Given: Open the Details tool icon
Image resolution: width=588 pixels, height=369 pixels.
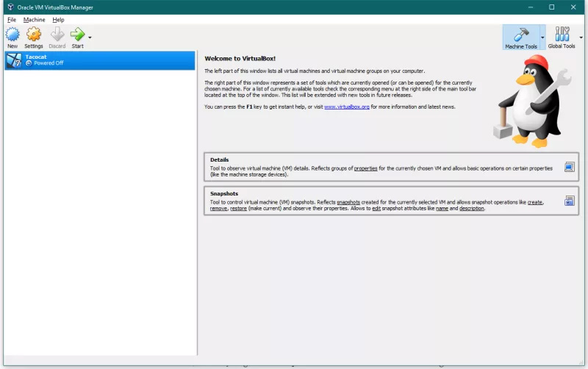Looking at the screenshot, I should (569, 167).
